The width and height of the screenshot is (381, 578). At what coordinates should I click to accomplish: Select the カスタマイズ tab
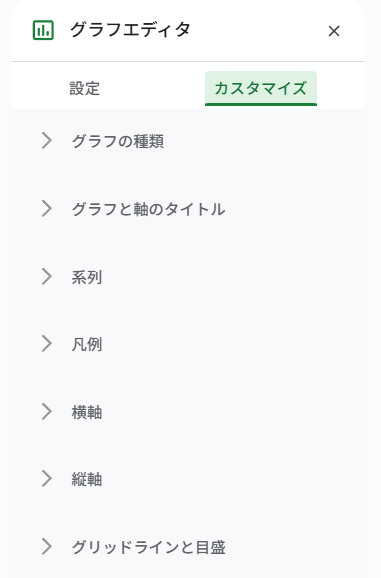[x=261, y=88]
